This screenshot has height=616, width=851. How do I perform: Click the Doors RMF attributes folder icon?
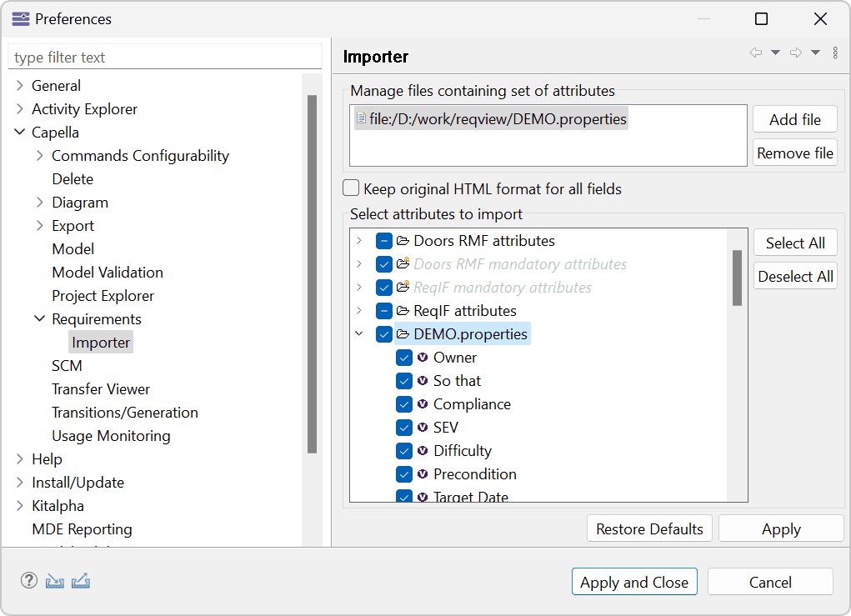[x=403, y=240]
